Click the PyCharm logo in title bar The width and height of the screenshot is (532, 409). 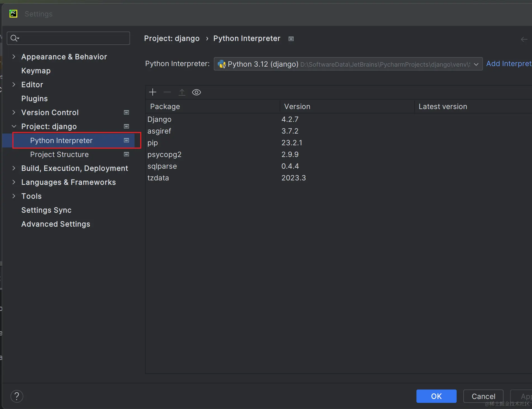click(13, 14)
